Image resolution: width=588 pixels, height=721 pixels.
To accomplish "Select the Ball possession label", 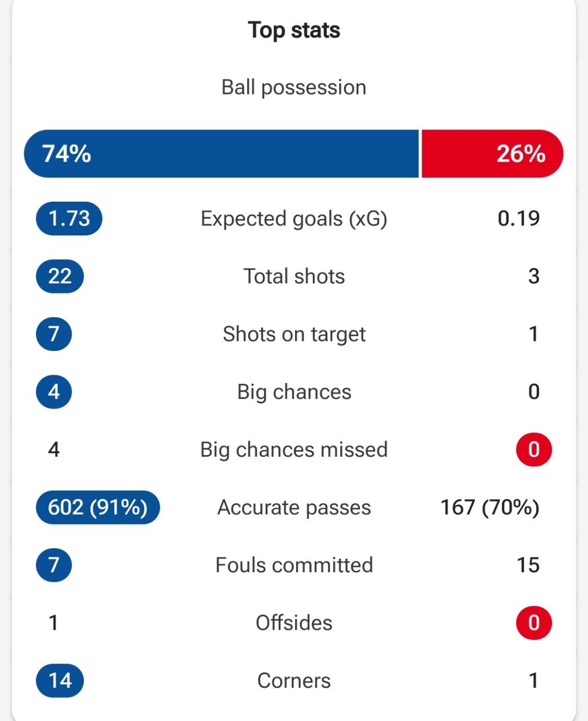I will 294,88.
